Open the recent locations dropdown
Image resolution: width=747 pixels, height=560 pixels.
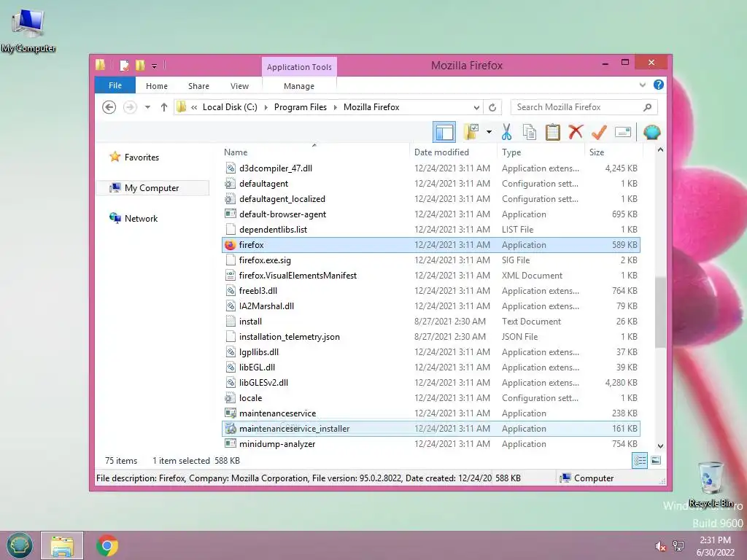coord(147,107)
